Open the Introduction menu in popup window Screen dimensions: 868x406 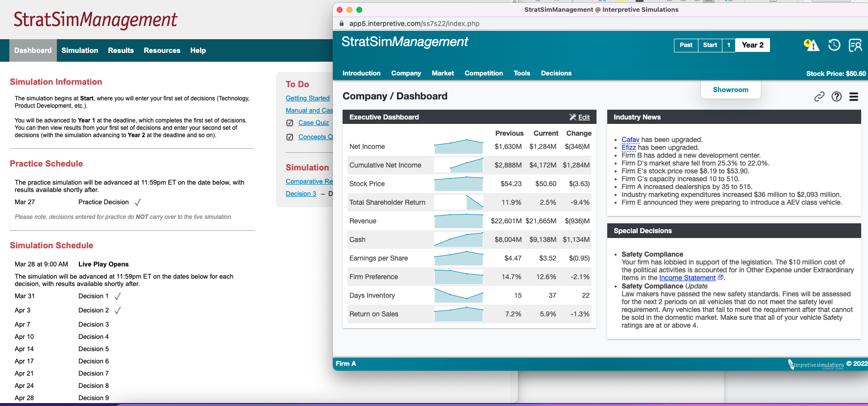(361, 73)
